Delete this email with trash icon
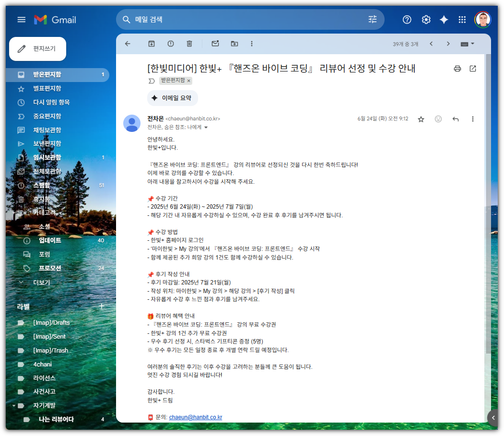The image size is (504, 436). tap(189, 44)
